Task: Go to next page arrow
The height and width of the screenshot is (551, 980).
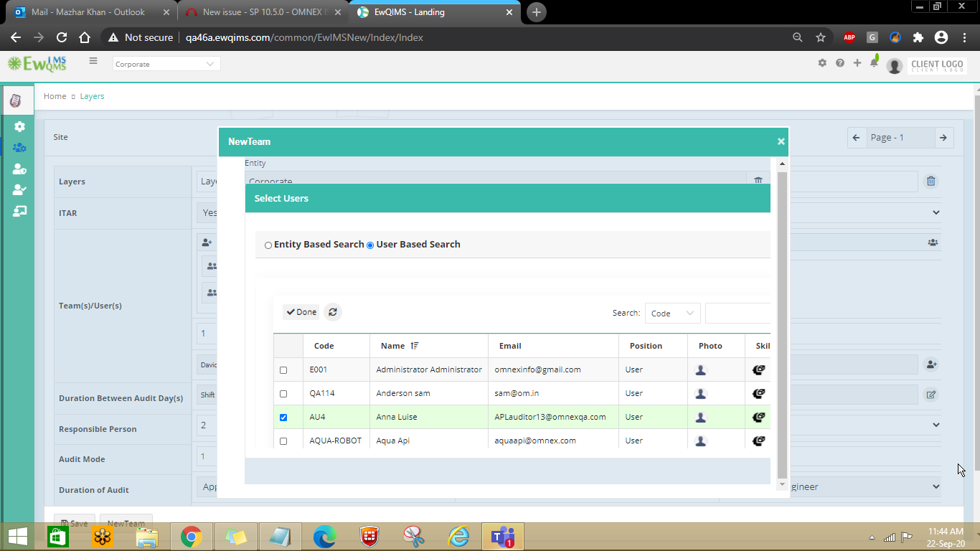Action: pyautogui.click(x=944, y=138)
